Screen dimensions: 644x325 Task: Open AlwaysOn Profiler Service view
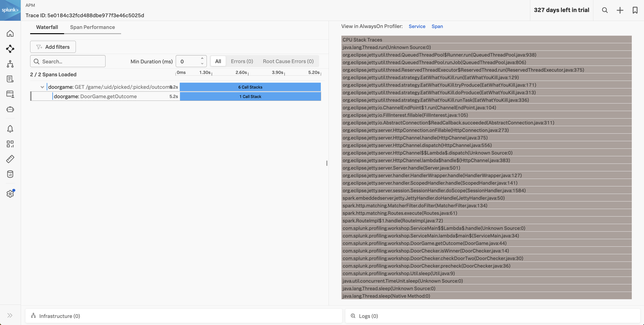(x=417, y=26)
